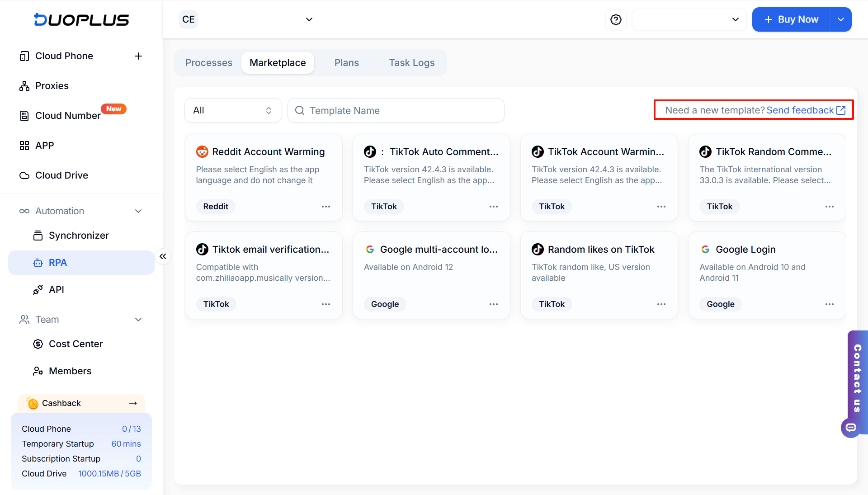Open the Contact us side tab
Screen dimensions: 868x495
(x=858, y=379)
